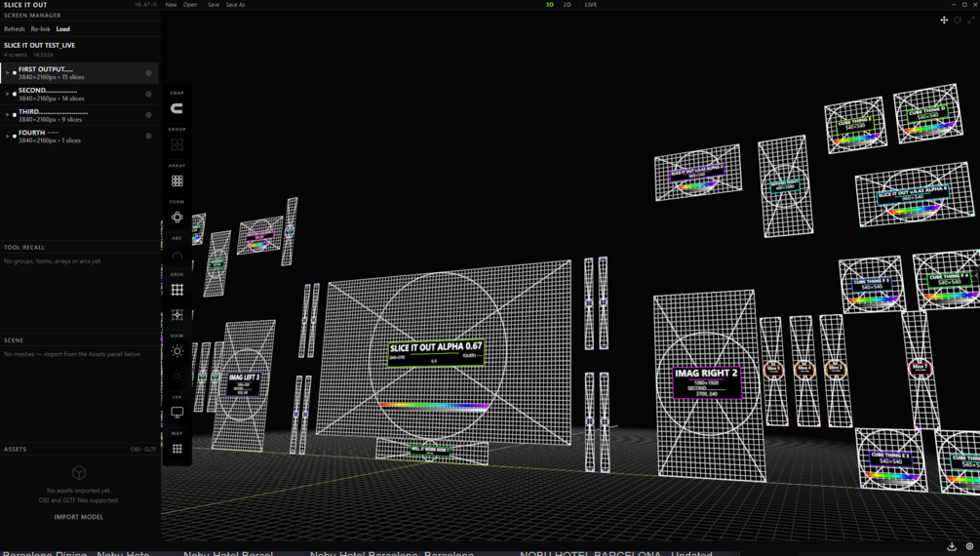Click Save As in top bar
The width and height of the screenshot is (980, 556).
pos(235,4)
